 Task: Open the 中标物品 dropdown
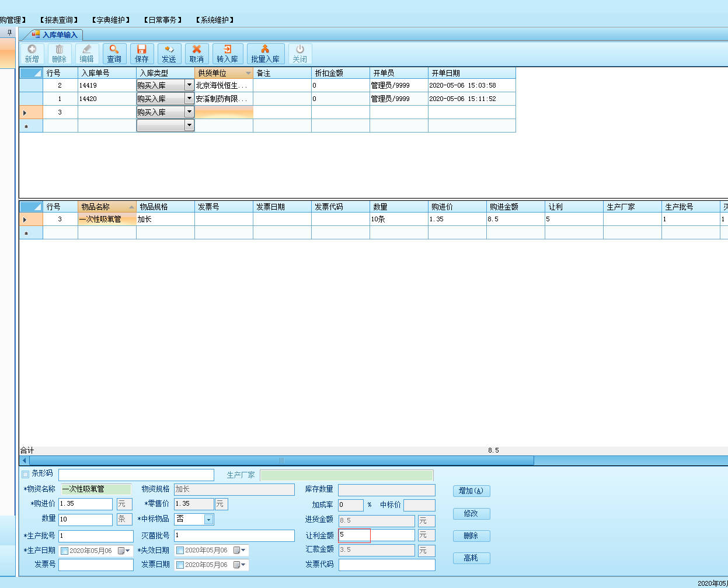[x=208, y=519]
